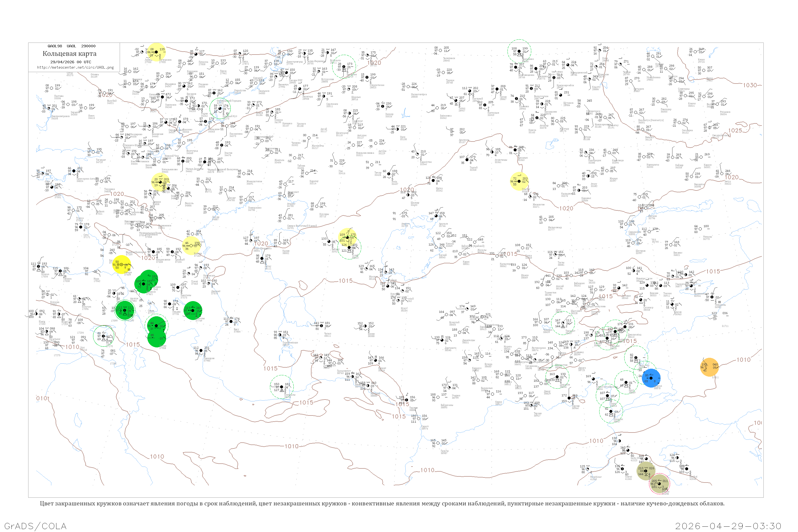The width and height of the screenshot is (798, 532).
Task: Click the Кольцевая карта title
Action: 69,54
